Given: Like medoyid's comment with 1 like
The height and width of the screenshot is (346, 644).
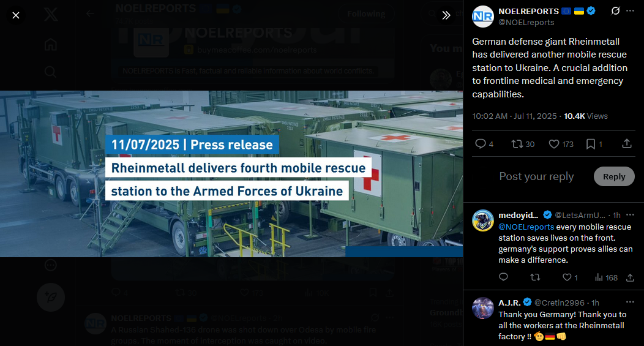Looking at the screenshot, I should click(570, 277).
